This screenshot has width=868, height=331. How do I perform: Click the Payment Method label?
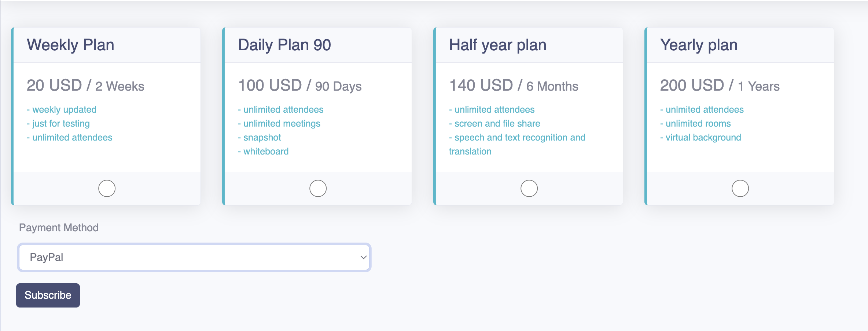pyautogui.click(x=59, y=227)
